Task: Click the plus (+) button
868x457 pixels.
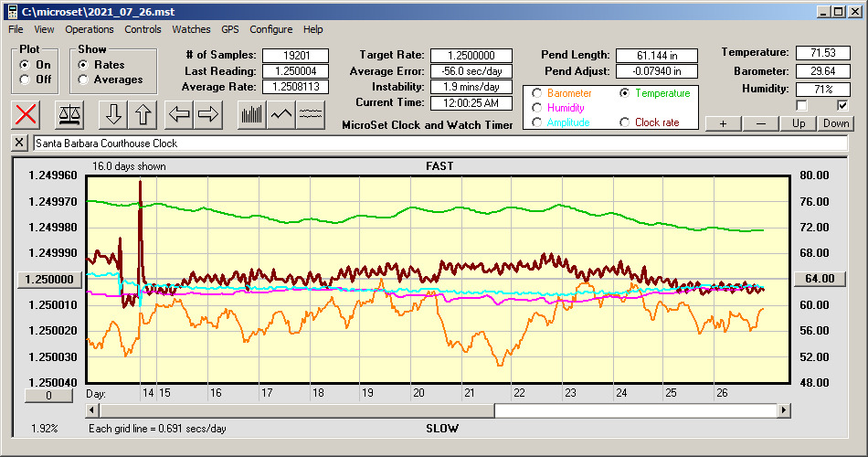Action: pos(723,123)
